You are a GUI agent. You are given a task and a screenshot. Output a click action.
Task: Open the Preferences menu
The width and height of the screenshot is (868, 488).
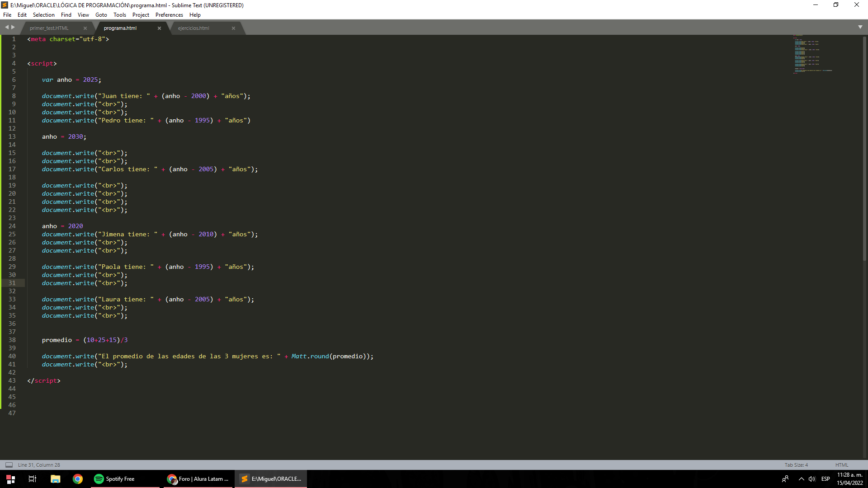tap(169, 15)
